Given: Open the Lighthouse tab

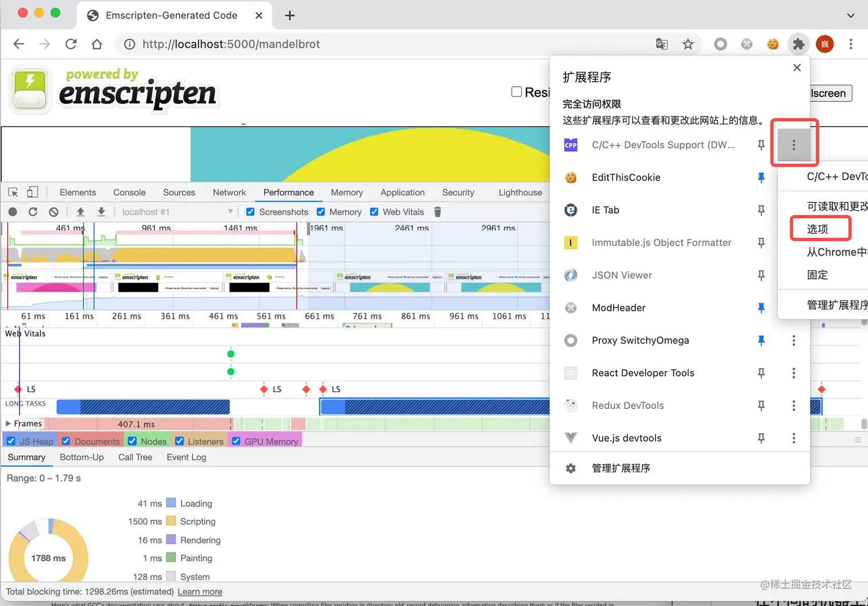Looking at the screenshot, I should tap(520, 192).
